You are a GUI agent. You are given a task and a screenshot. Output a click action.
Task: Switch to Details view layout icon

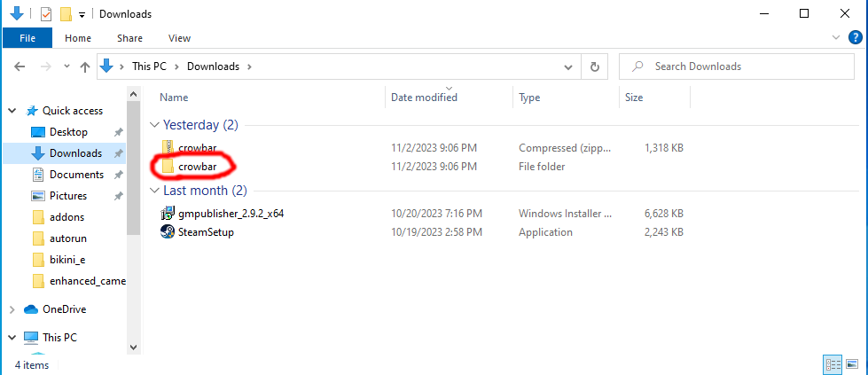point(833,364)
